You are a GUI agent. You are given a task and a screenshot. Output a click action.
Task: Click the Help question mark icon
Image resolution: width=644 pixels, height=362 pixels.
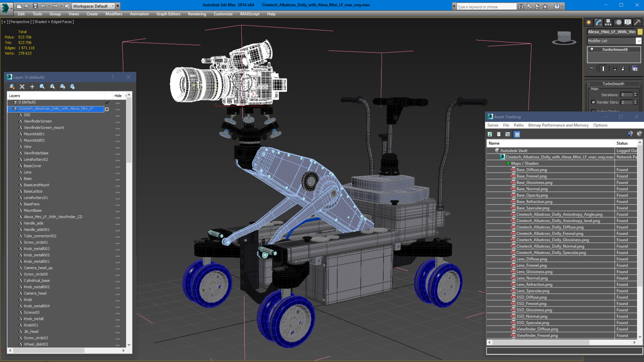pos(557,6)
